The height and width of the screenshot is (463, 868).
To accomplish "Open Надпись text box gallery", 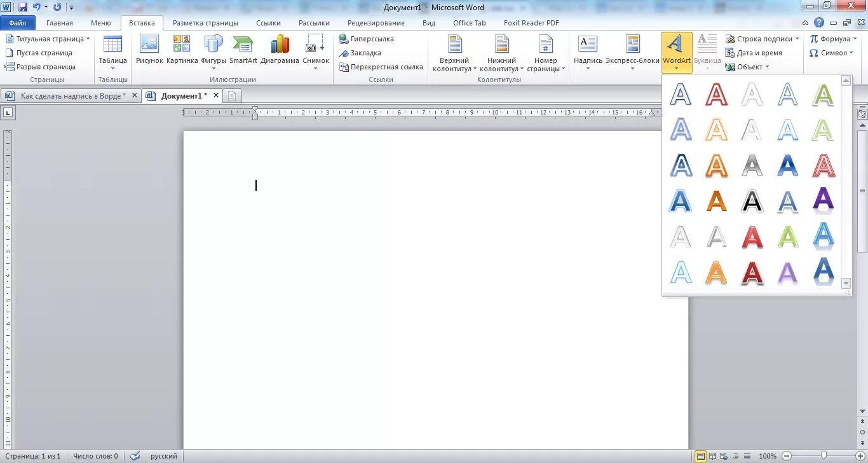I will click(588, 52).
